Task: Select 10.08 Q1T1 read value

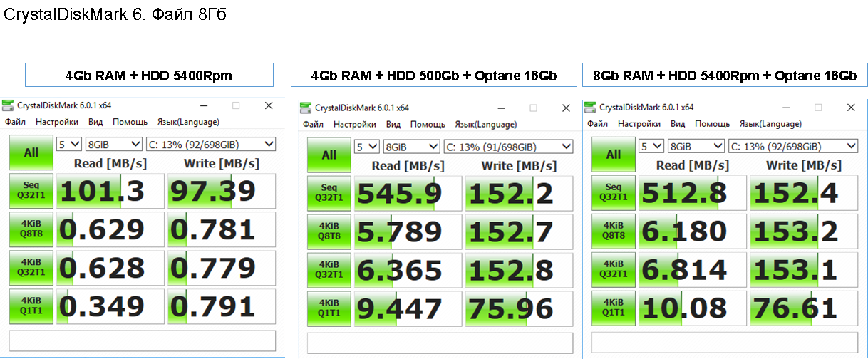Action: [x=693, y=308]
